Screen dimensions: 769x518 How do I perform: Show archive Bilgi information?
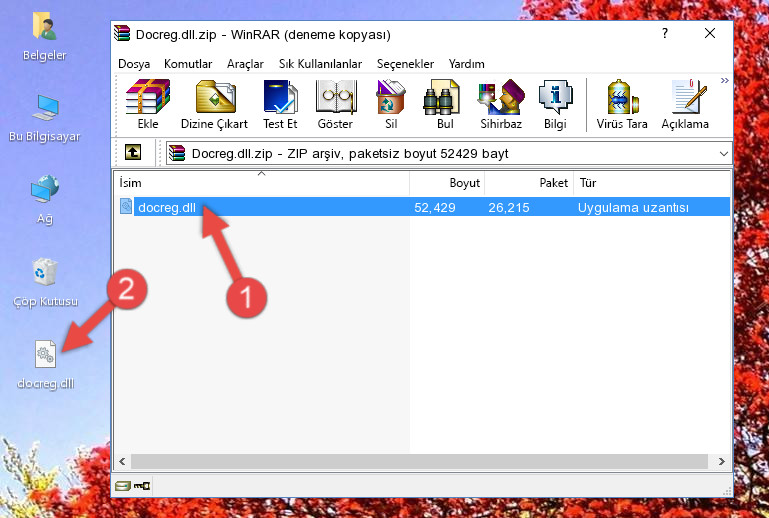tap(555, 104)
